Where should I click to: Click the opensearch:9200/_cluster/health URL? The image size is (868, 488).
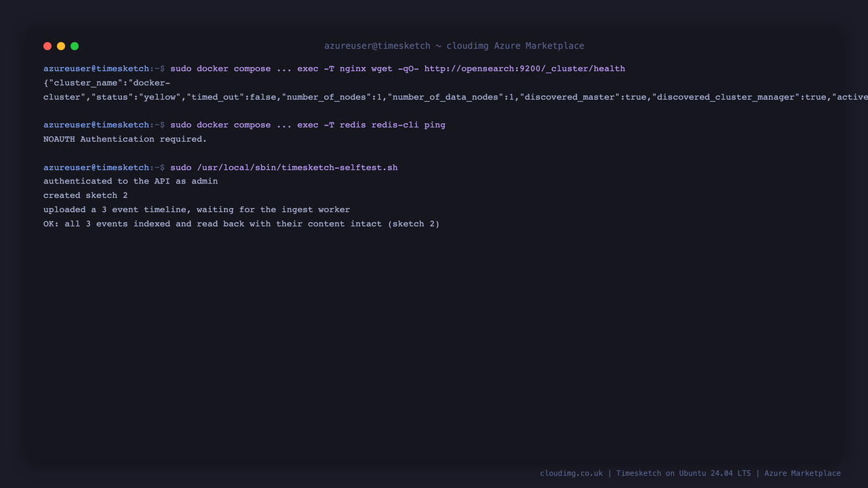click(525, 68)
